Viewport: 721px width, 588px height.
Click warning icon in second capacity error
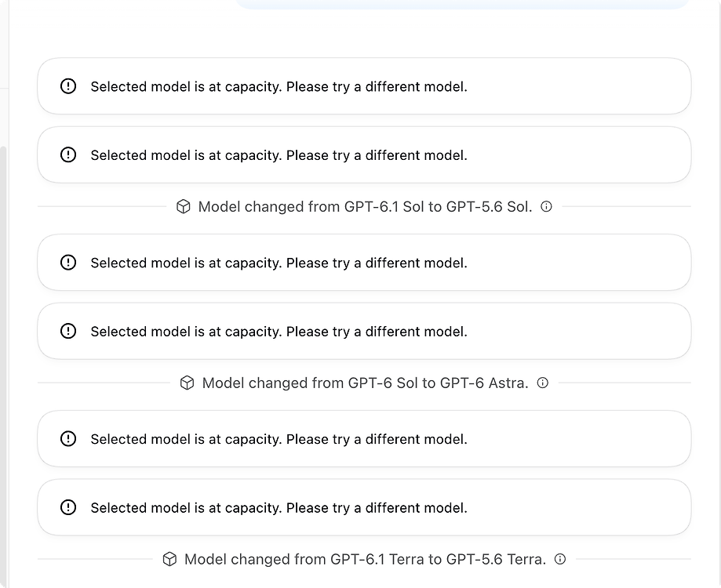coord(68,154)
